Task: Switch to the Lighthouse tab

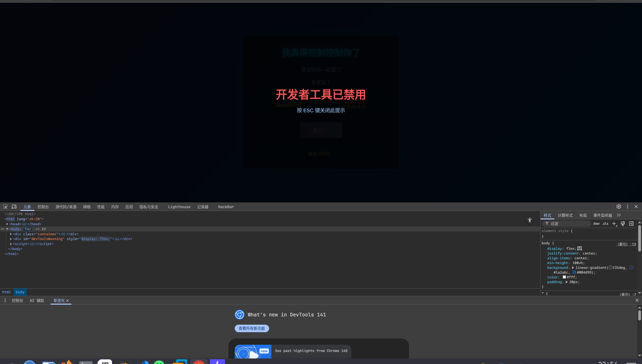Action: (x=179, y=207)
